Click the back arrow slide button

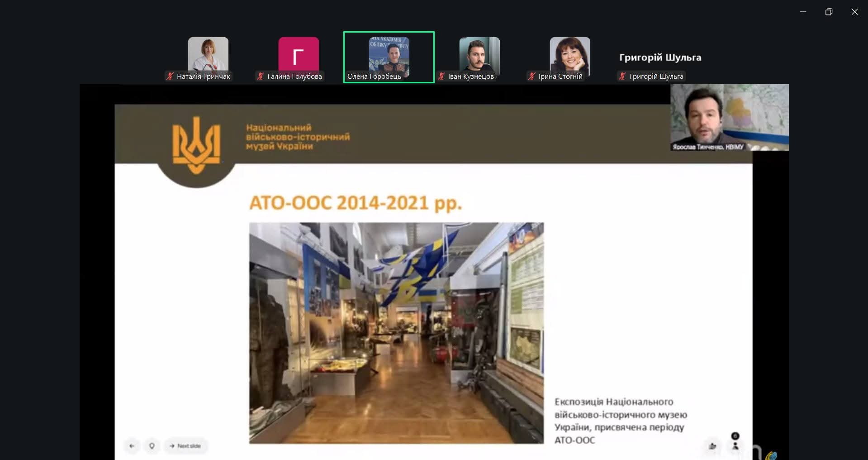tap(132, 446)
